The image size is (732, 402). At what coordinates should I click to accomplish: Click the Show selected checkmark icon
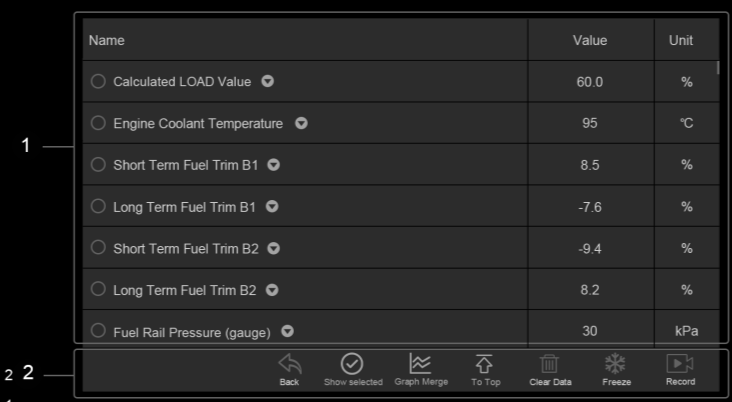pos(352,364)
